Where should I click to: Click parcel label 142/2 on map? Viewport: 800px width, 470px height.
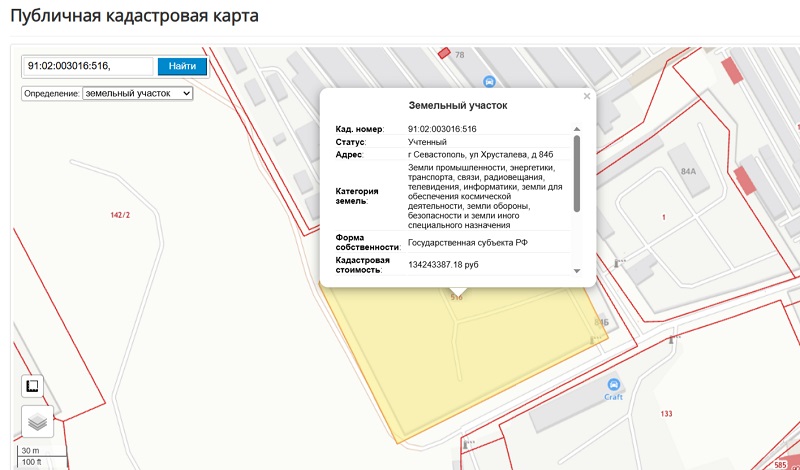pos(120,215)
